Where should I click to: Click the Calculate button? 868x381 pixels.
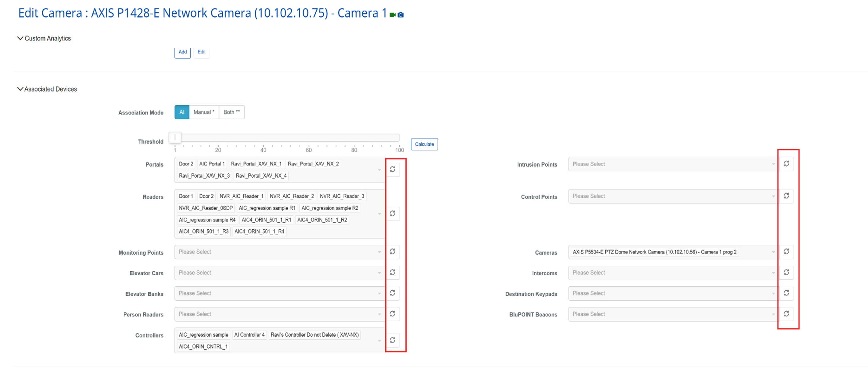(424, 144)
